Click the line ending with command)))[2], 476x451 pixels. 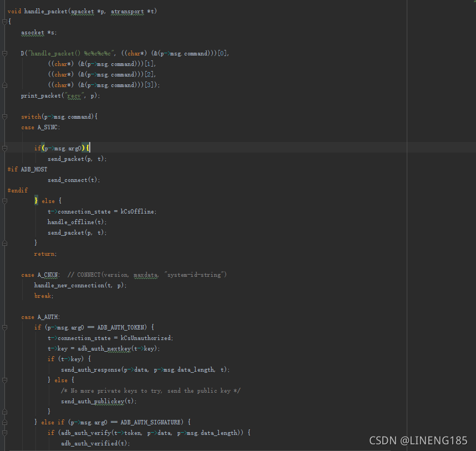tap(102, 74)
